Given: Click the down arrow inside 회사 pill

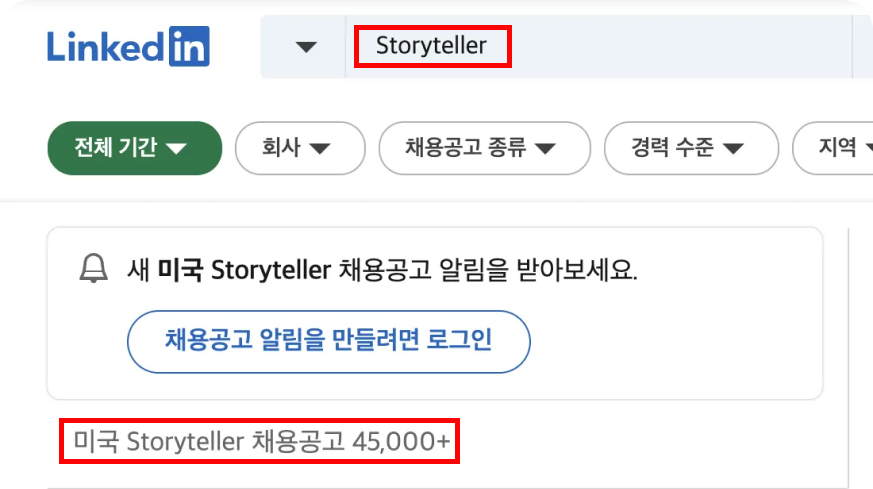Looking at the screenshot, I should pos(320,148).
